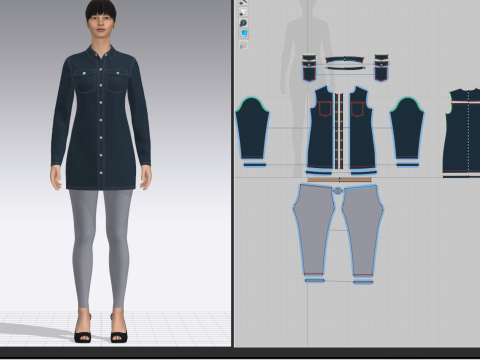
Task: Select the front bodice piece right of placket
Action: point(363,133)
